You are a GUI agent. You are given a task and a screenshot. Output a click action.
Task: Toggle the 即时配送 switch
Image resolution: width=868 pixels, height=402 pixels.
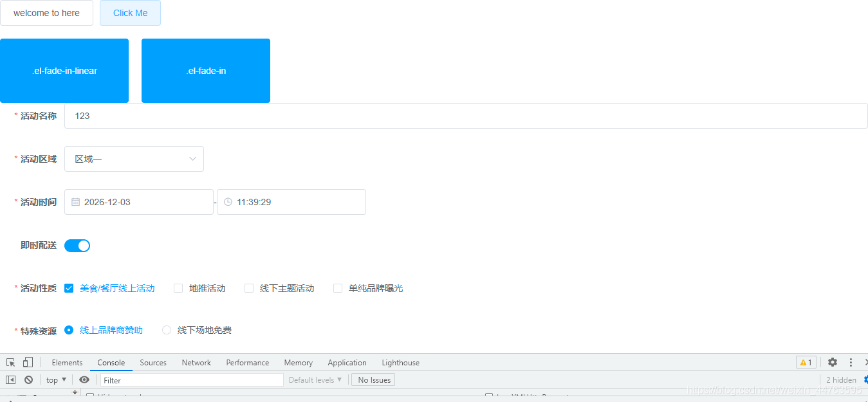click(x=77, y=246)
